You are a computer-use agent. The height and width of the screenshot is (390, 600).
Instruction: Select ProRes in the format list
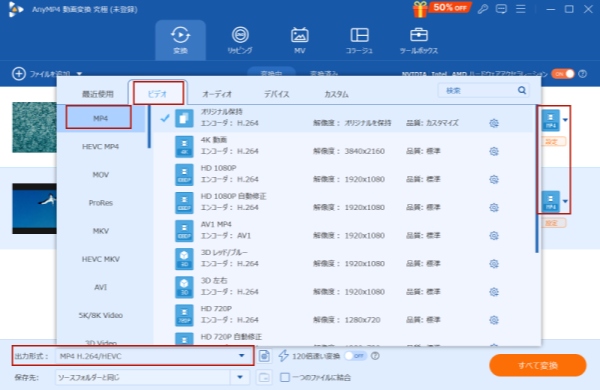[101, 203]
